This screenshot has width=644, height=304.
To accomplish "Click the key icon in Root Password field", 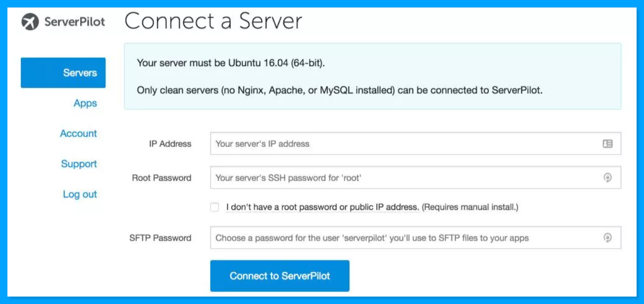I will [x=608, y=178].
